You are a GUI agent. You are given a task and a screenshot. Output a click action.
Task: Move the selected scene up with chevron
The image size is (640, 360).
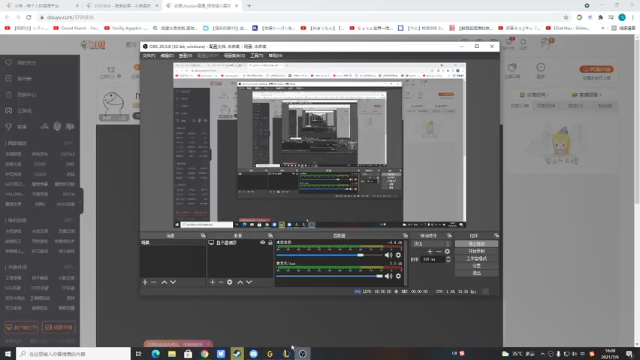click(x=164, y=282)
